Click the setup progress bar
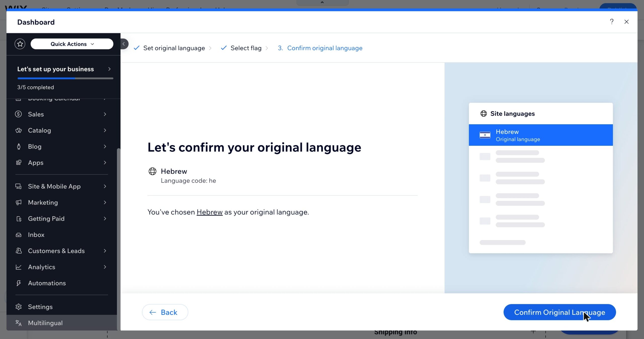Screen dimensions: 644x339 coord(65,78)
